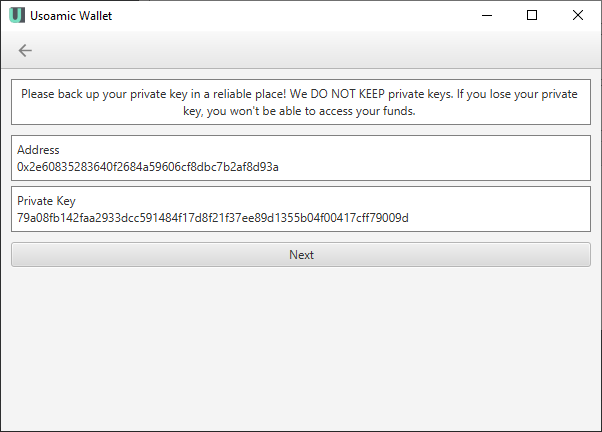The width and height of the screenshot is (602, 432).
Task: Go back using the left arrow icon
Action: (x=25, y=50)
